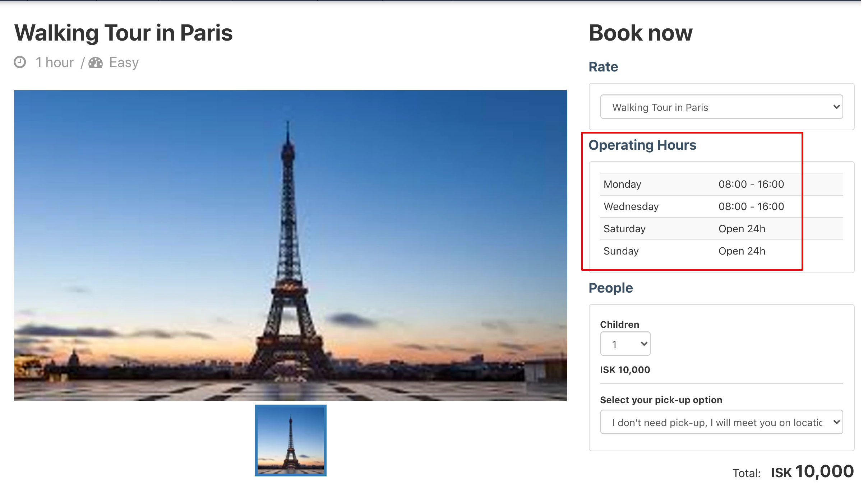Viewport: 868px width, 494px height.
Task: Click the Operating Hours section title
Action: point(642,145)
